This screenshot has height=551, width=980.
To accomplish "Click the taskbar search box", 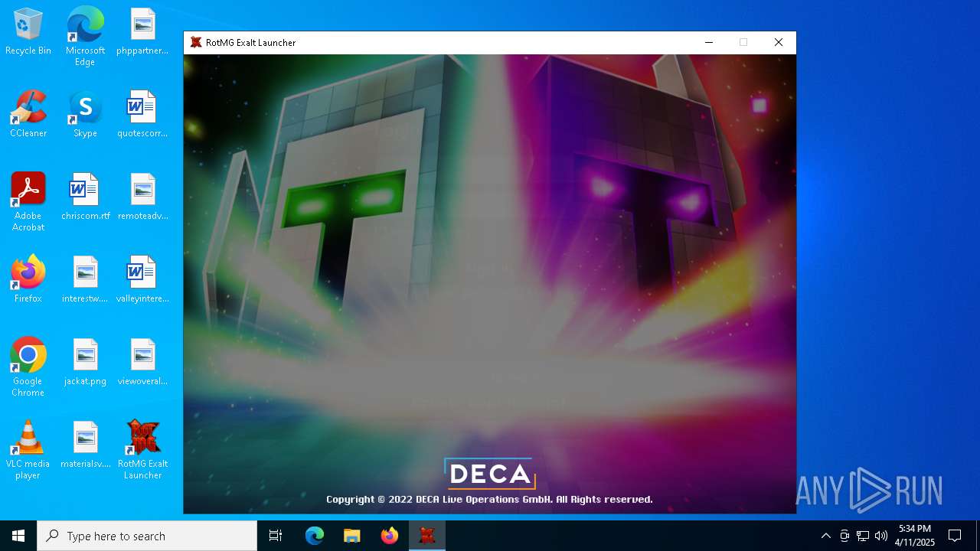I will pos(147,536).
